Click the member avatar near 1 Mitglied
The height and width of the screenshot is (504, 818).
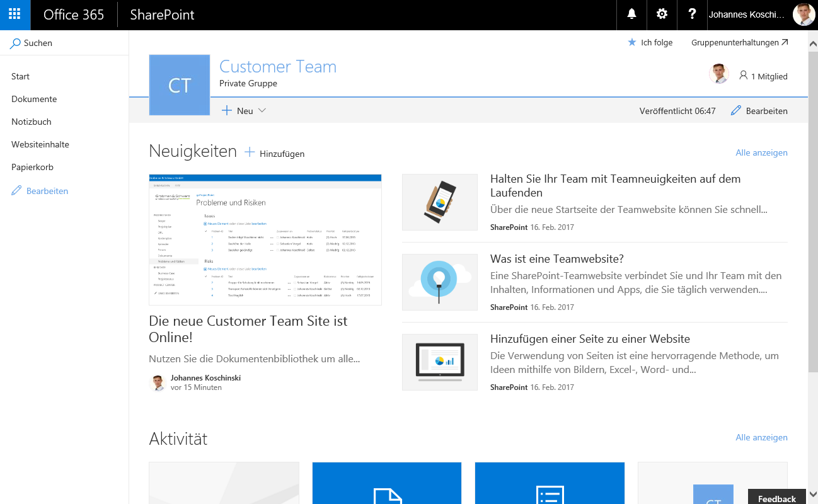point(719,74)
